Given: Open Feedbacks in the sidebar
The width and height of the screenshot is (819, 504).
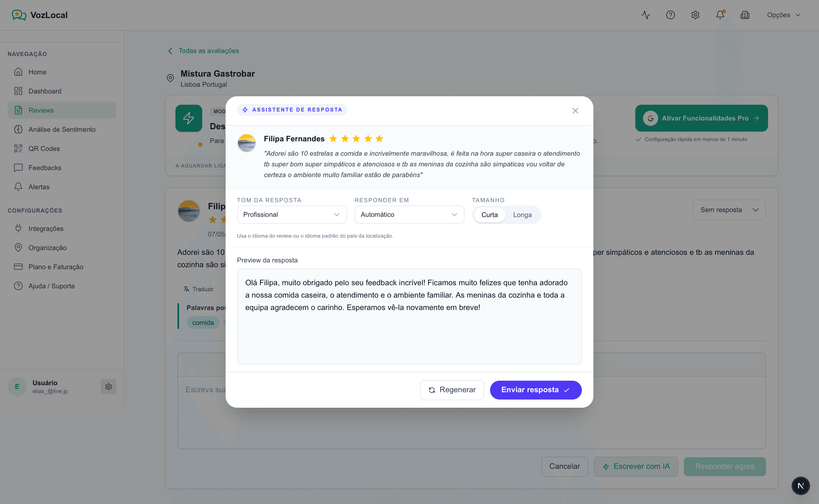Looking at the screenshot, I should coord(62,168).
